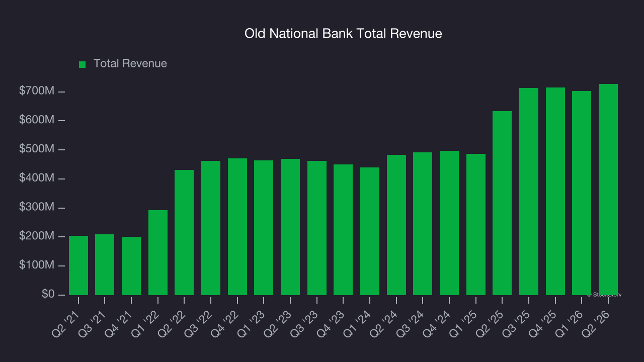Select the Total Revenue legend label
The width and height of the screenshot is (644, 362).
tap(130, 64)
